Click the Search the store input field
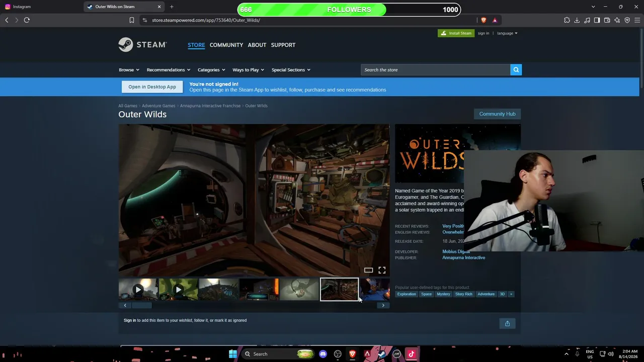 tap(436, 70)
